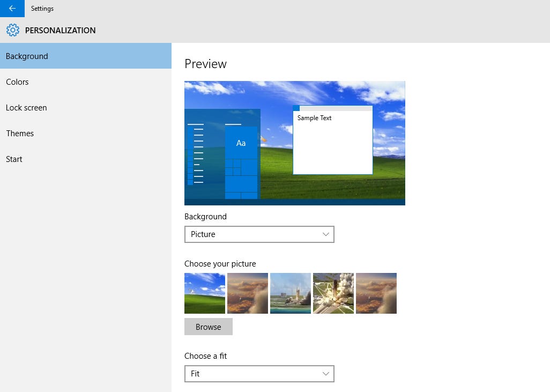Viewport: 550px width, 392px height.
Task: Select the Themes sidebar entry
Action: (x=20, y=133)
